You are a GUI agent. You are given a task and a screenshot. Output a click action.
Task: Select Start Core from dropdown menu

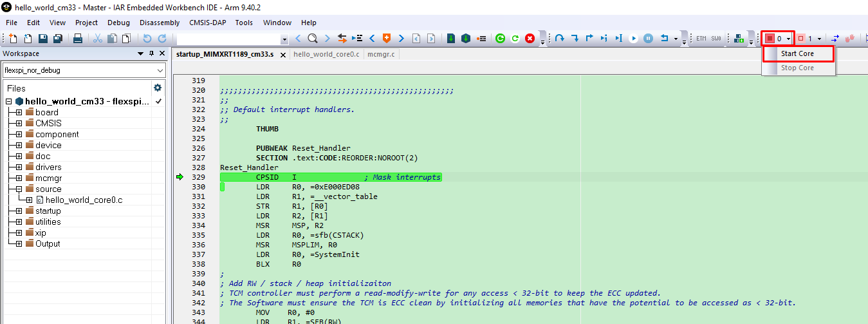(797, 53)
